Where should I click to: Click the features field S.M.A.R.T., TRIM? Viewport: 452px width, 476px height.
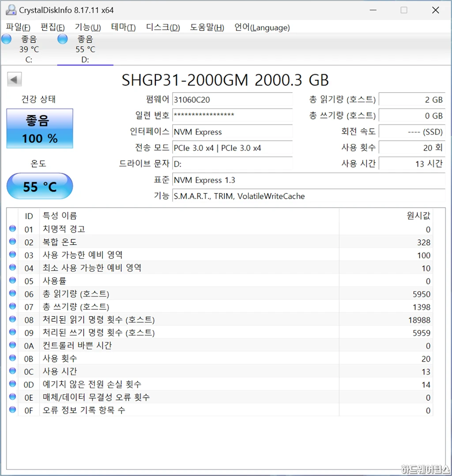[309, 196]
